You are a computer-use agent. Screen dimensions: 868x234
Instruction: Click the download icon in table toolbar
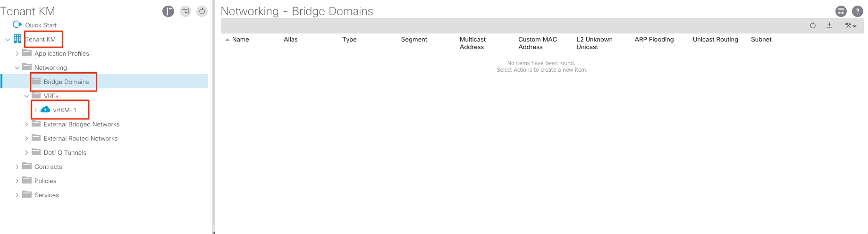click(x=829, y=25)
